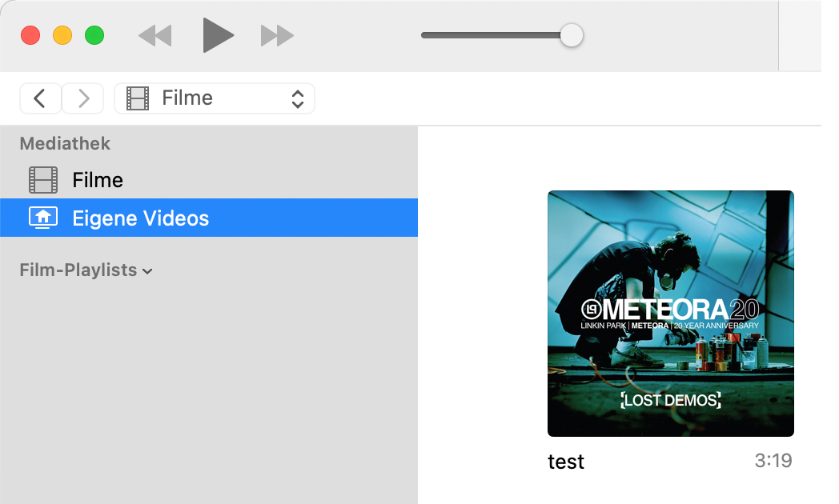Open the Meteora Lost Demos video thumbnail
The image size is (839, 504).
pyautogui.click(x=670, y=313)
